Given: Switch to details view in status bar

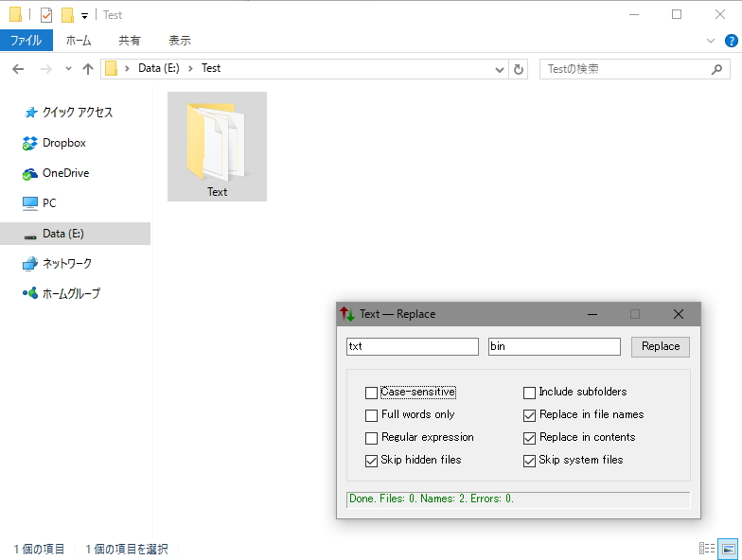Looking at the screenshot, I should 707,549.
